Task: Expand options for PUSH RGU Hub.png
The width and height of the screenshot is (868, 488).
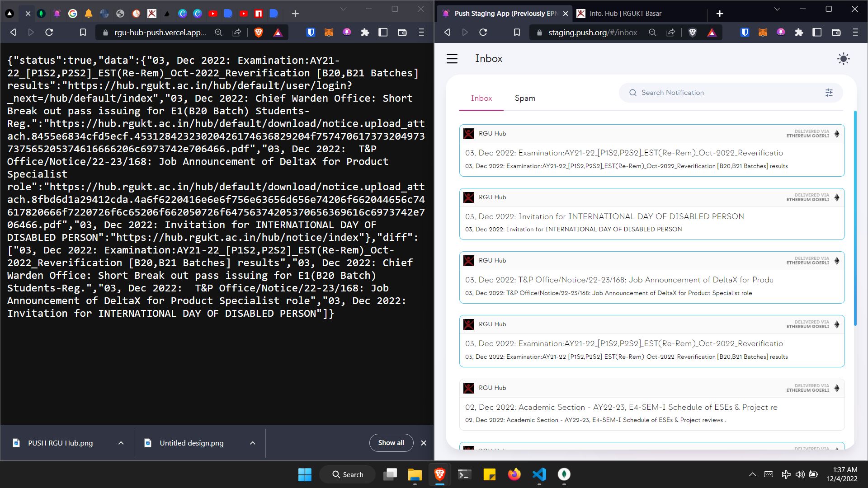Action: pyautogui.click(x=121, y=443)
